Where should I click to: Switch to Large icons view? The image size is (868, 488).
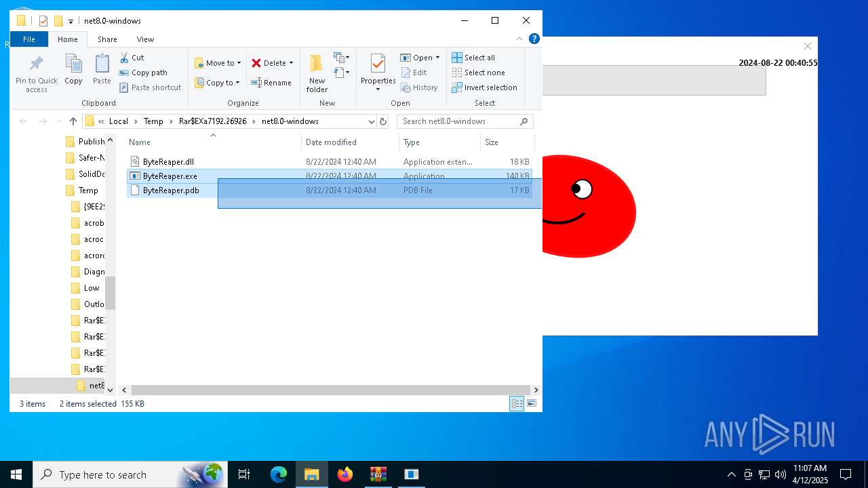532,404
